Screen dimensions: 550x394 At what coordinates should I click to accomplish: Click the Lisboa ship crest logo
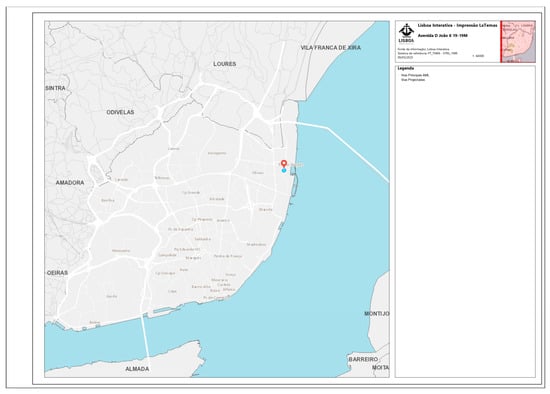(x=406, y=34)
